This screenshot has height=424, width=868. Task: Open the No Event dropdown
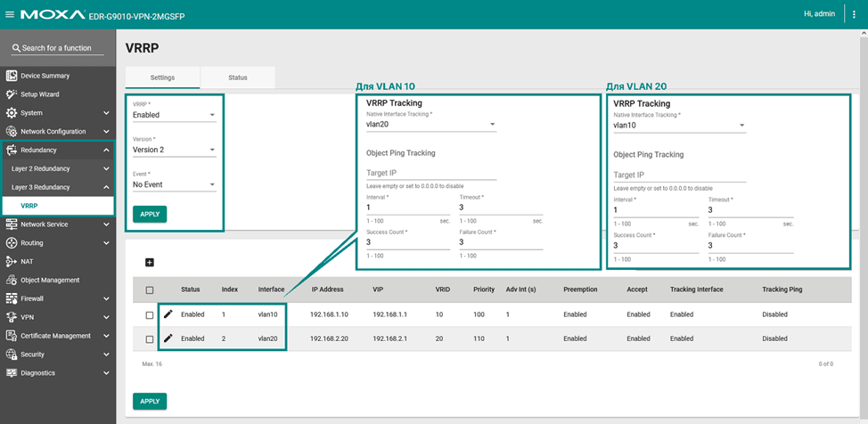pyautogui.click(x=174, y=185)
